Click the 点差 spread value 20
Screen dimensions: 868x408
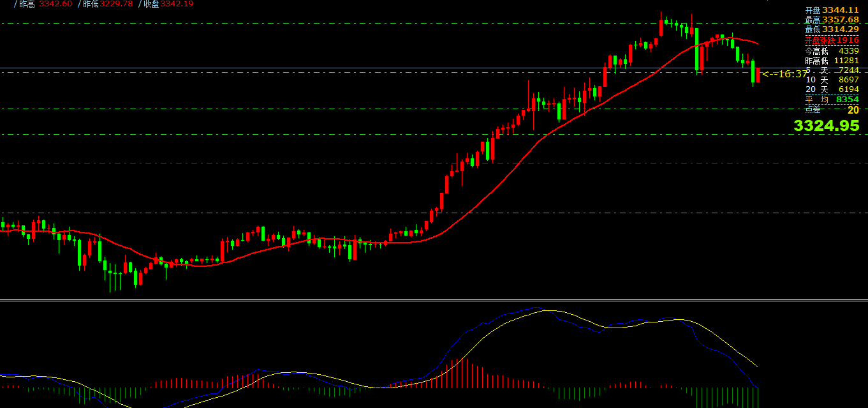[853, 110]
